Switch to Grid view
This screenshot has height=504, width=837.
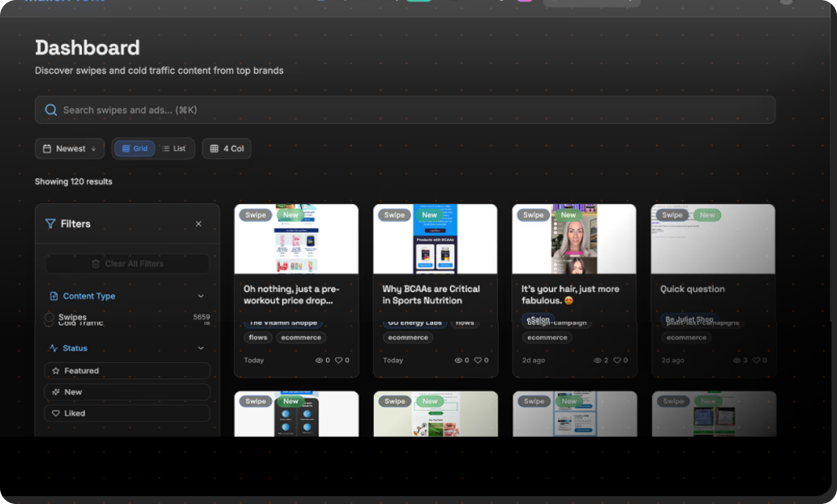click(x=135, y=149)
